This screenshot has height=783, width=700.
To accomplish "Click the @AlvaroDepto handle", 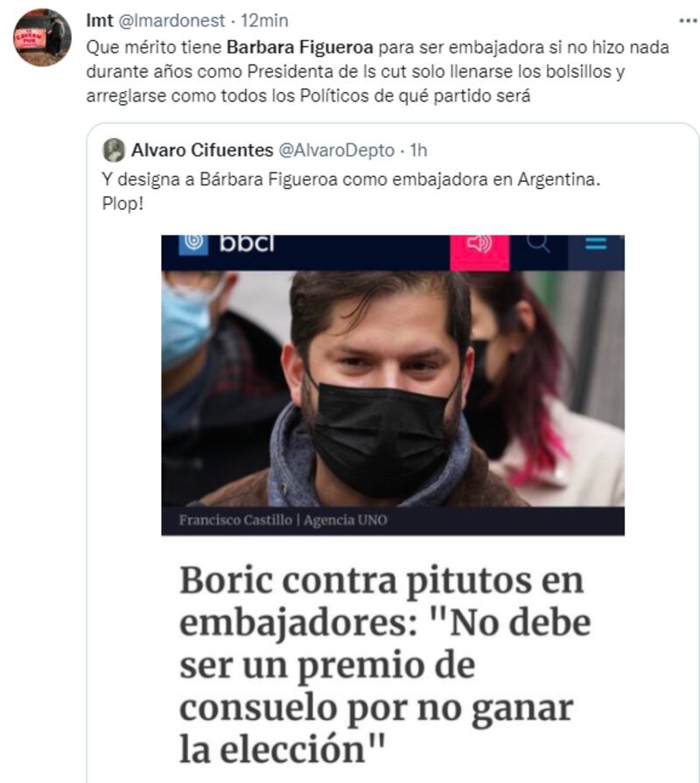I will tap(337, 150).
